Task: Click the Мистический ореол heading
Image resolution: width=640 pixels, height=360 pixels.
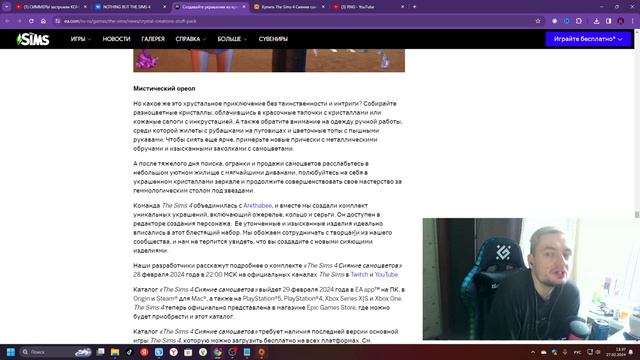Action: tap(164, 88)
